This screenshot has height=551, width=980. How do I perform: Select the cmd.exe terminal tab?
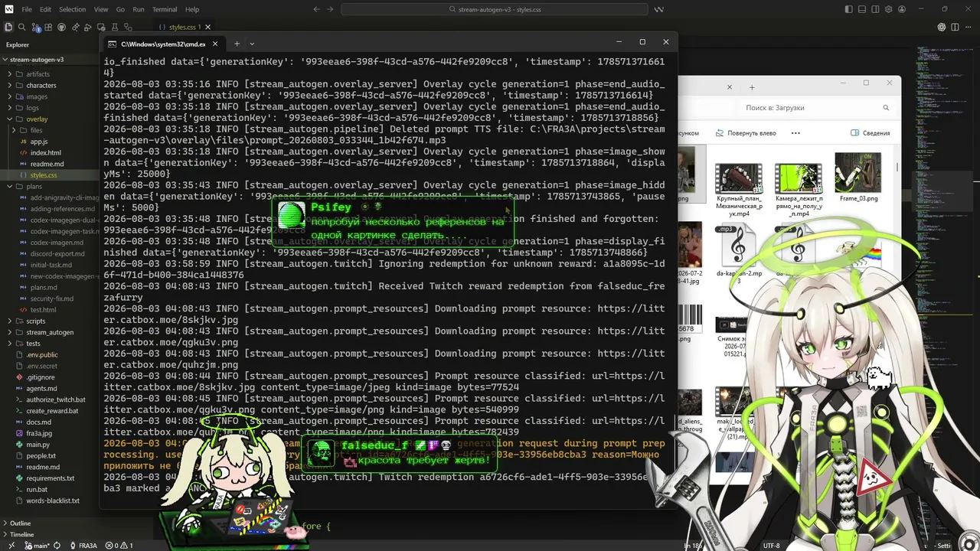[162, 44]
